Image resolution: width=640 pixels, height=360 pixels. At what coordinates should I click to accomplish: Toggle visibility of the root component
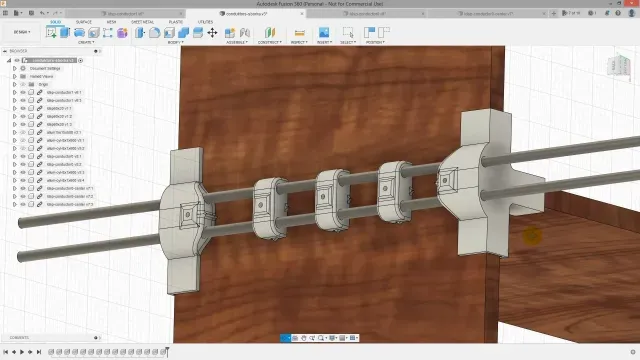17,60
